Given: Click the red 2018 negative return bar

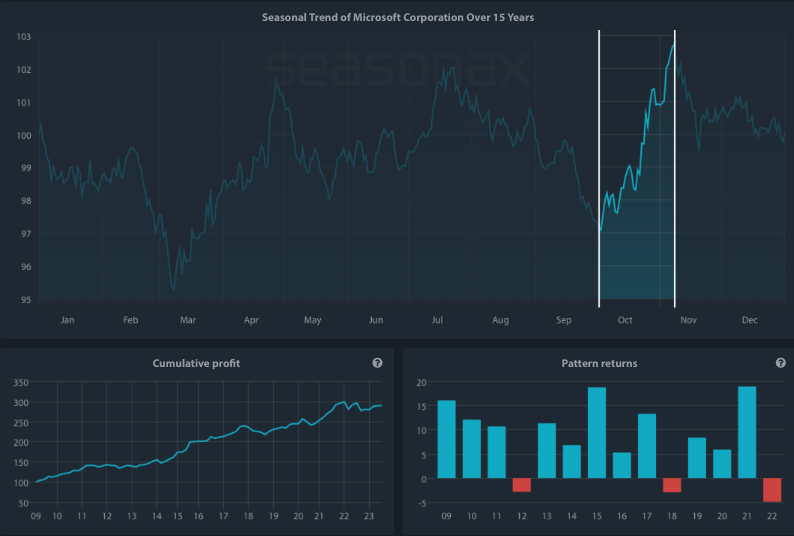Looking at the screenshot, I should pos(672,485).
